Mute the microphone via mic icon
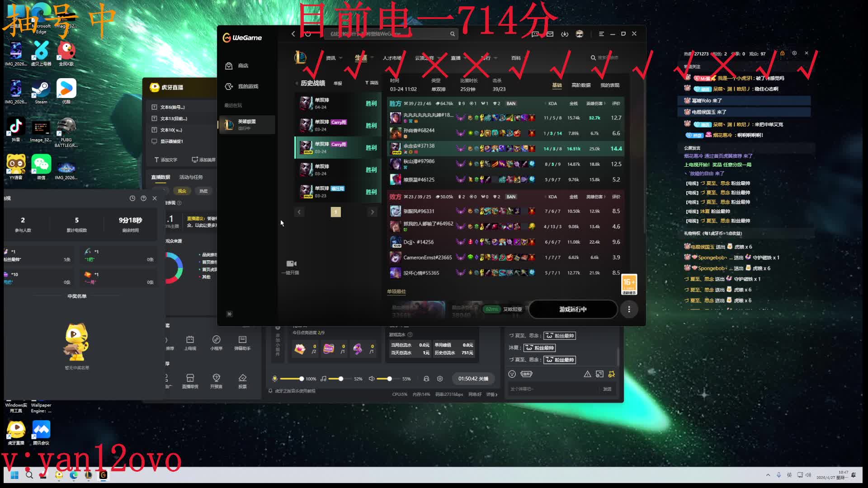 pos(274,379)
